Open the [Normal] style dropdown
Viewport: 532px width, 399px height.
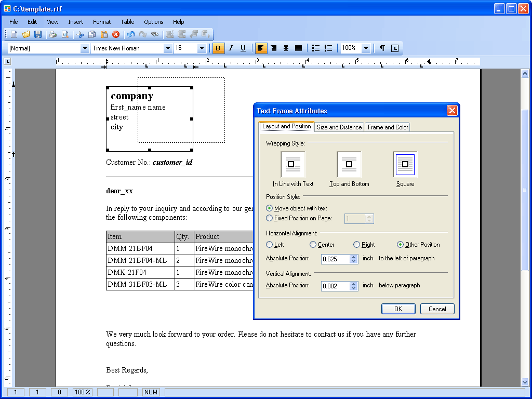[85, 48]
